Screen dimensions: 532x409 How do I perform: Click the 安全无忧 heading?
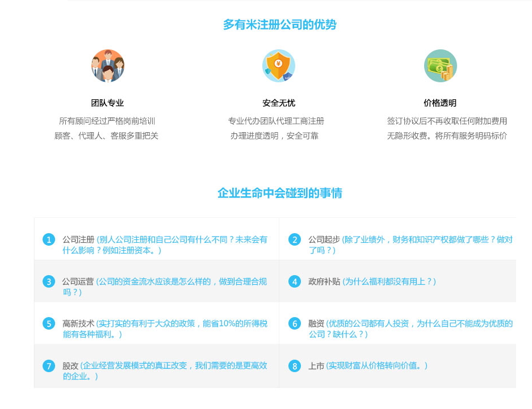278,103
